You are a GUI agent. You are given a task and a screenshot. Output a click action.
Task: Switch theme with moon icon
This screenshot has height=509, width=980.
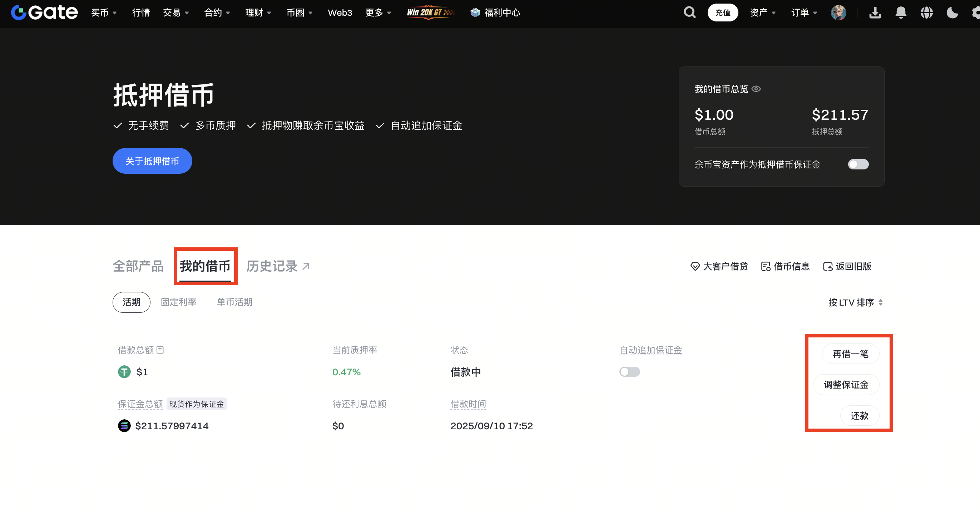pos(952,13)
